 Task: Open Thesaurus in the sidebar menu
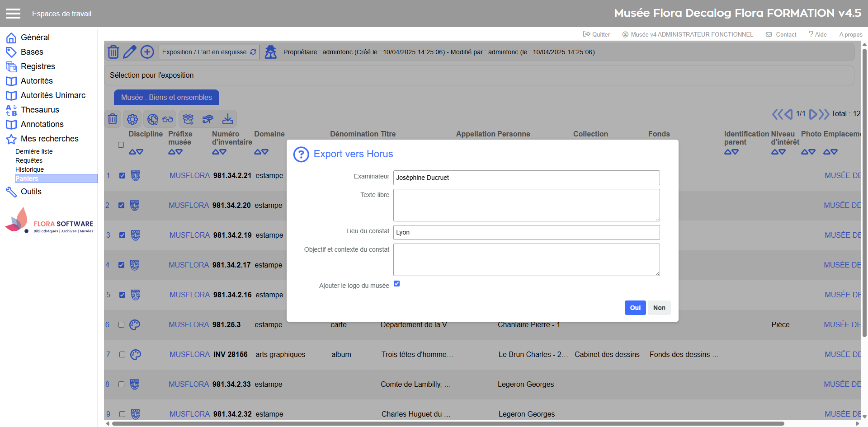[x=40, y=110]
